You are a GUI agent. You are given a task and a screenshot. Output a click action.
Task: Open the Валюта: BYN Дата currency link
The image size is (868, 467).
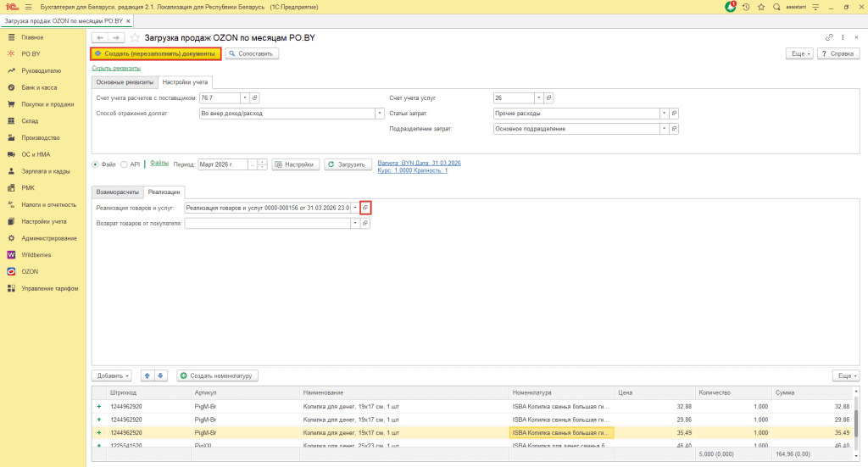[x=419, y=164]
